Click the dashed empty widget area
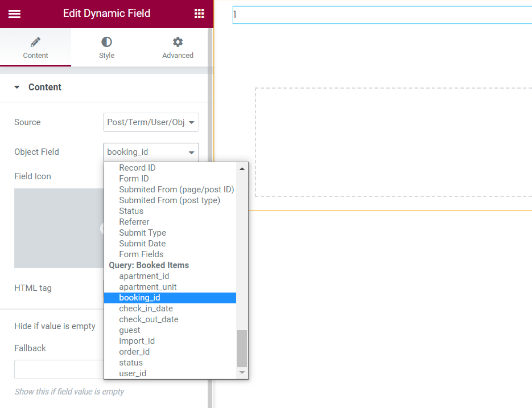This screenshot has width=532, height=408. [x=394, y=142]
